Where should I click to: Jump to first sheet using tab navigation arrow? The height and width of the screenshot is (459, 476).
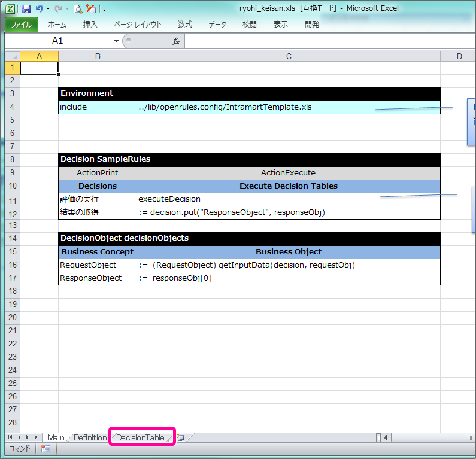pyautogui.click(x=10, y=437)
